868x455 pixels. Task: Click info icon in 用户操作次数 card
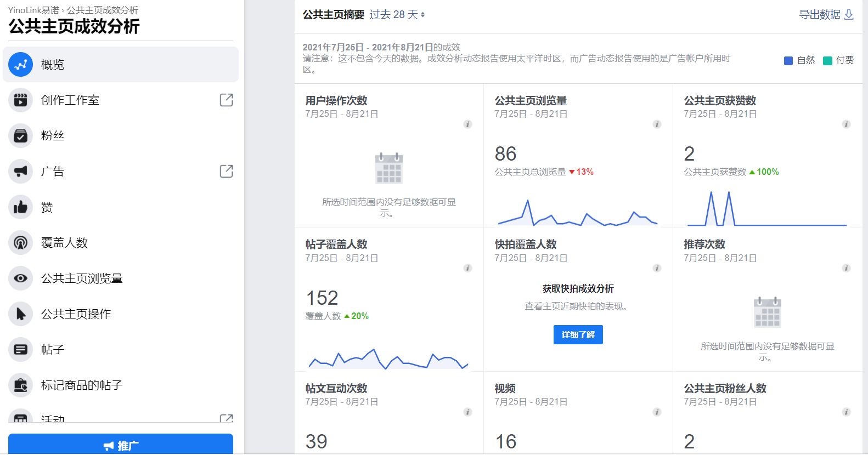[x=467, y=124]
